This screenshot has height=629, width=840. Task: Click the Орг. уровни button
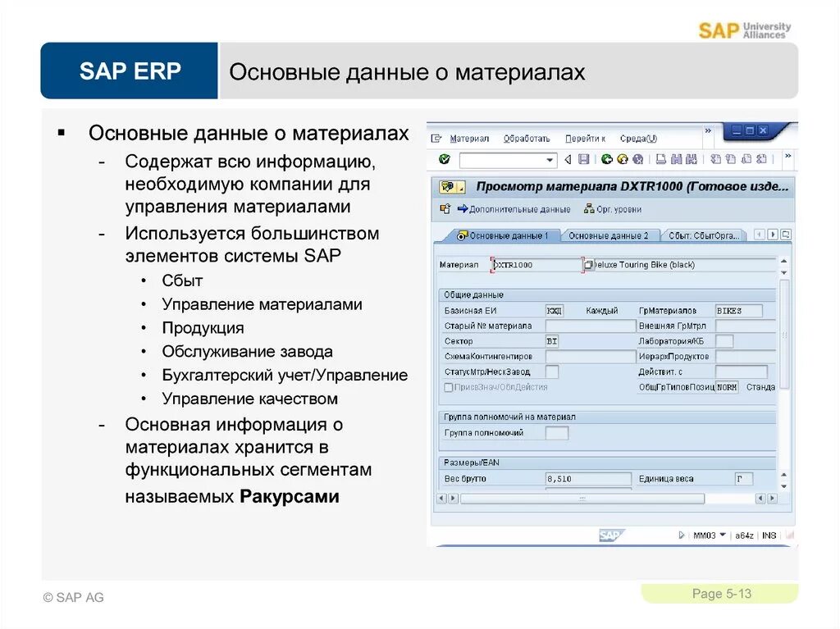coord(612,209)
